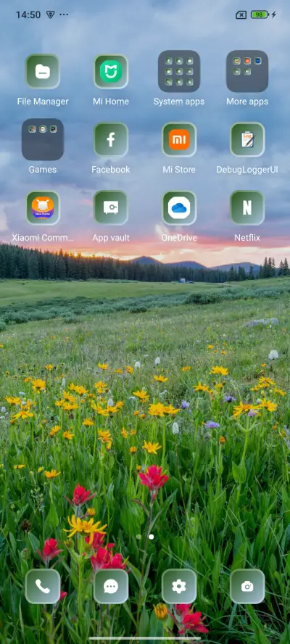Tap the "DebugLoggerUI" label

247,170
